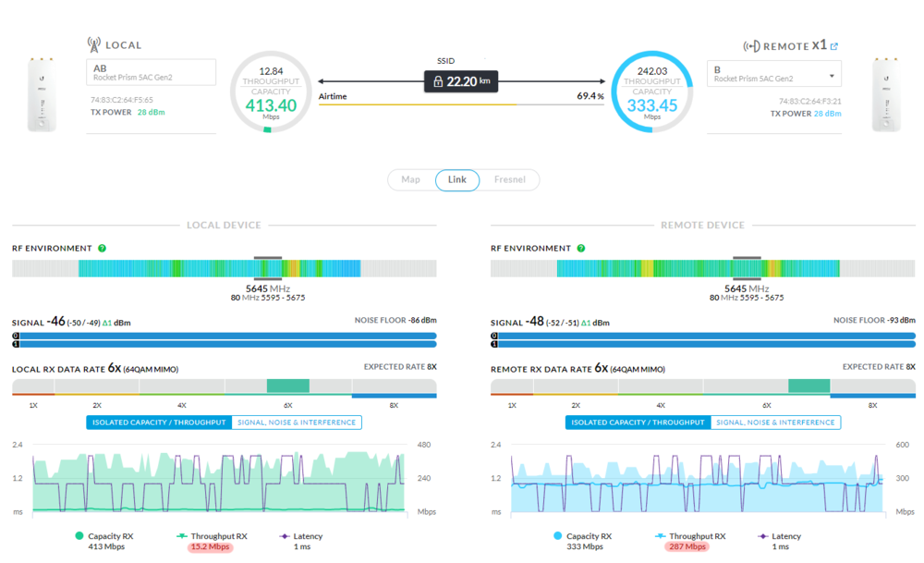The image size is (924, 563).
Task: Click the remote Rocket Prism device image
Action: pyautogui.click(x=886, y=95)
